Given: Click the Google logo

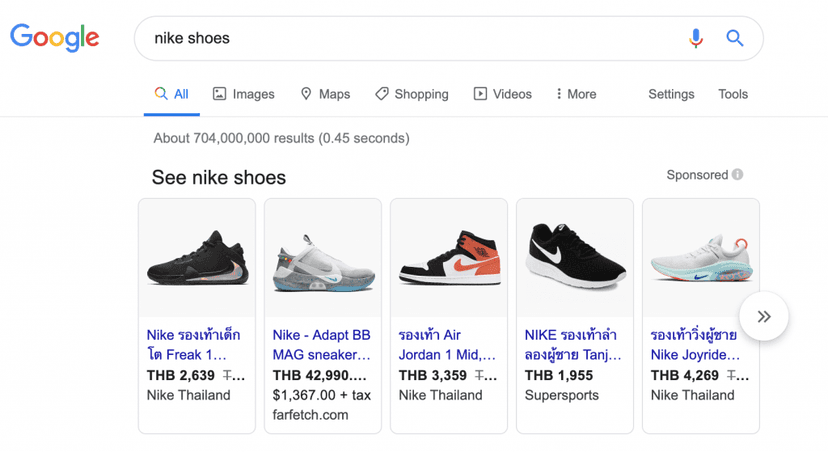Looking at the screenshot, I should coord(55,38).
